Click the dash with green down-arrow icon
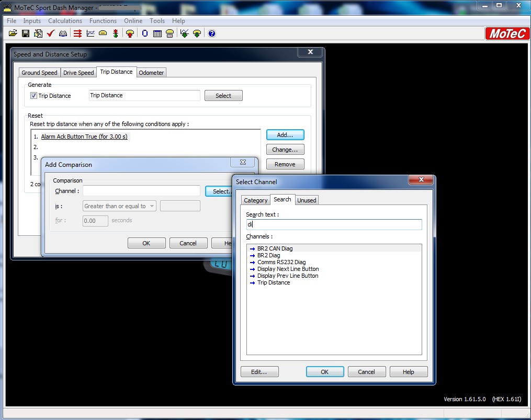The height and width of the screenshot is (420, 531). [197, 33]
